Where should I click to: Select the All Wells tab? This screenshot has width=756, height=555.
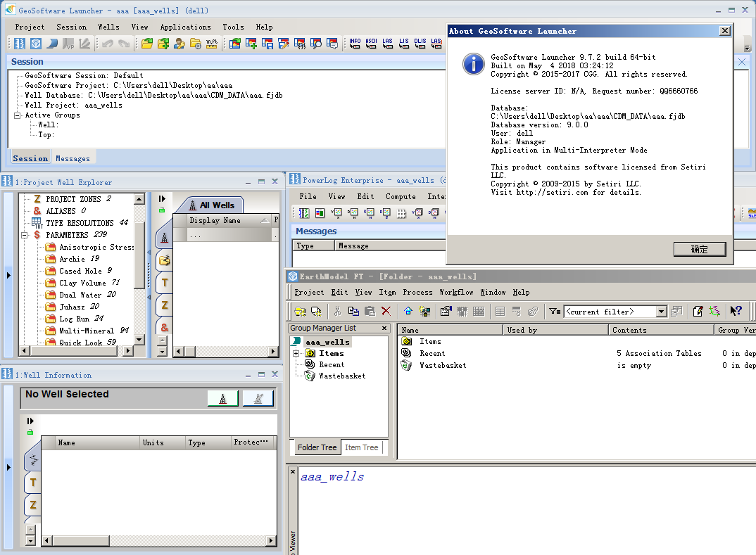213,205
